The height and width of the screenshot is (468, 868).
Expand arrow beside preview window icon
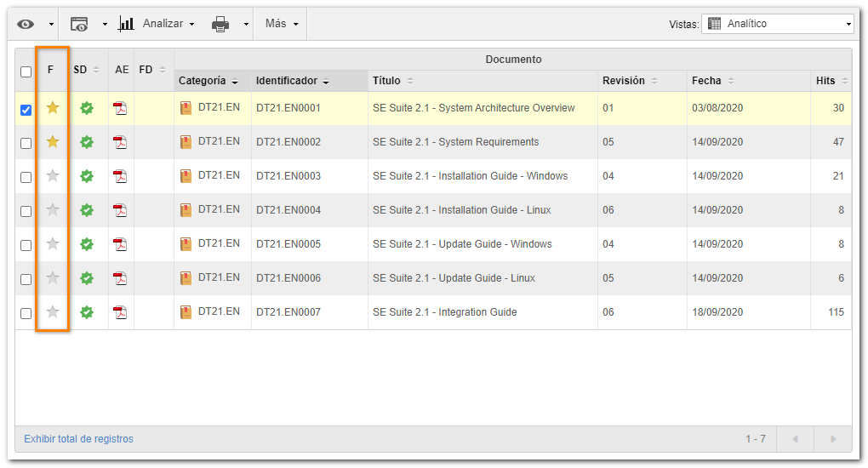click(x=105, y=25)
